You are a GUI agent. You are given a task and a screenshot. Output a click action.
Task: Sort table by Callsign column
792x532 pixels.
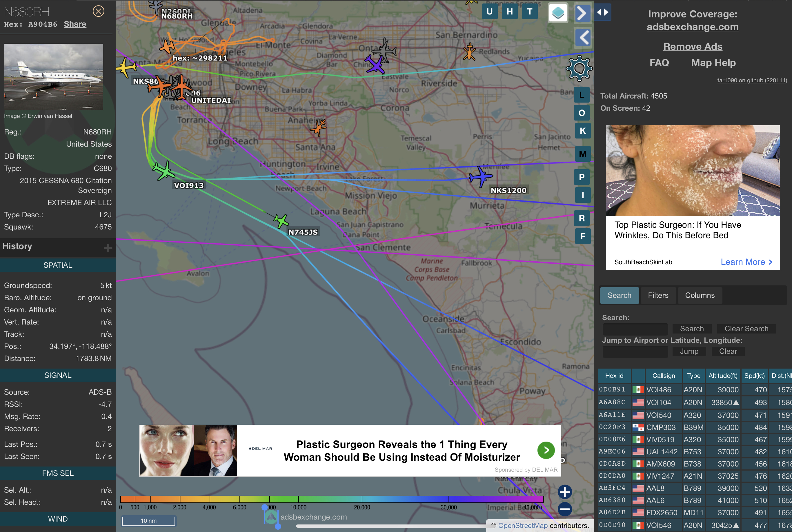[663, 376]
